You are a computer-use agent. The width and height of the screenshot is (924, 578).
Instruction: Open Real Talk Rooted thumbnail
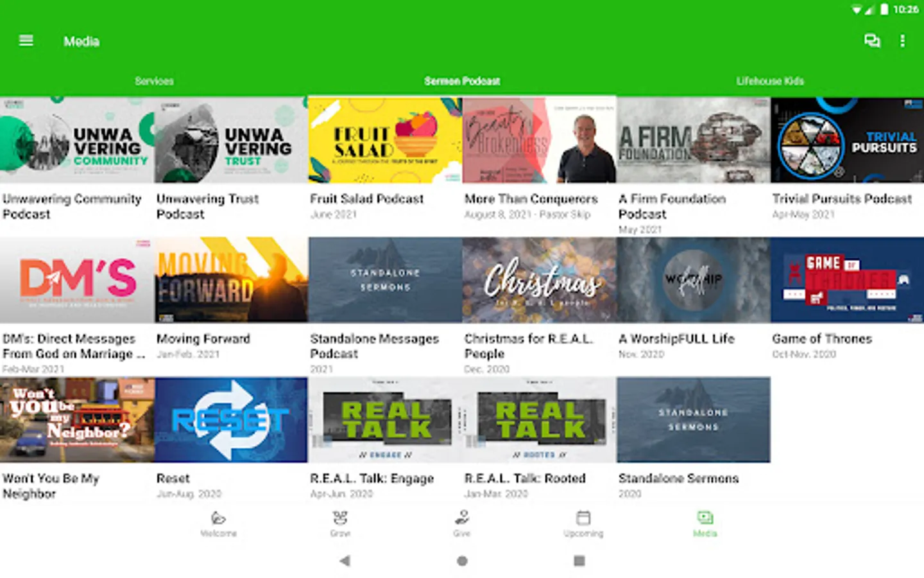point(539,419)
